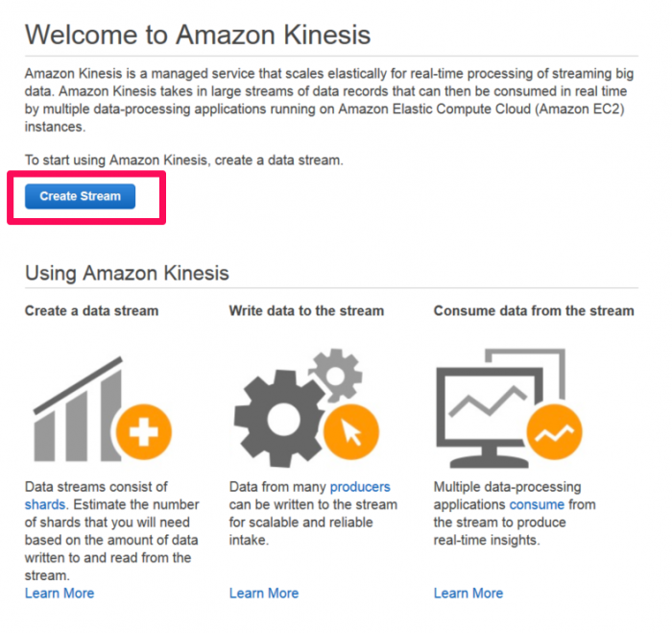Click the Create Stream button
The image size is (672, 633).
coord(80,196)
